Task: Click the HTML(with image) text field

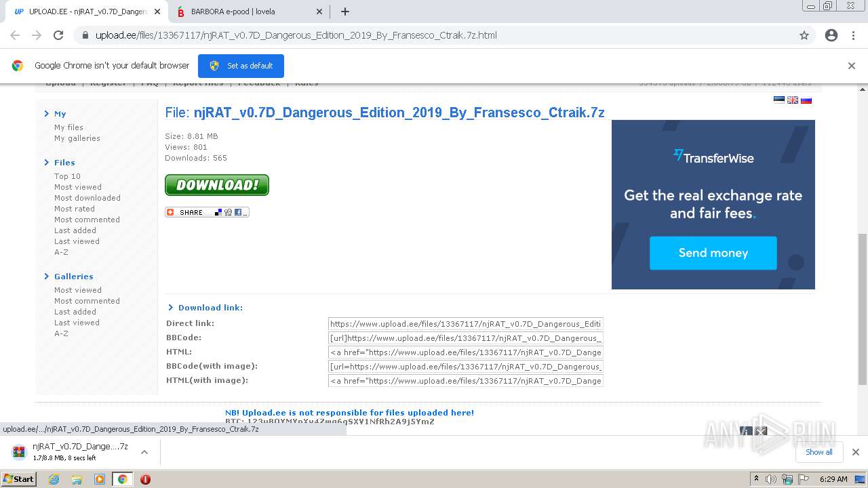Action: click(x=466, y=381)
